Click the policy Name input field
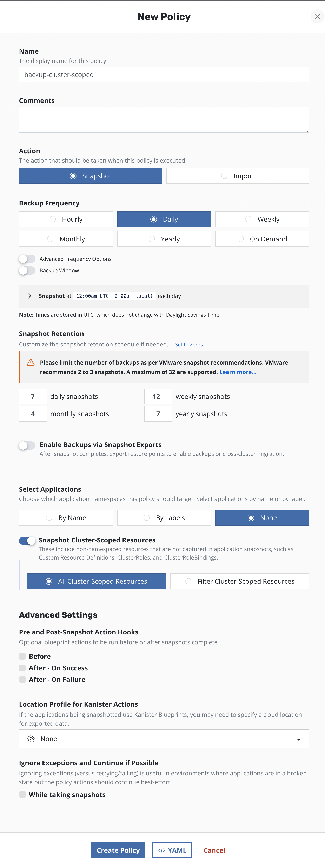Screen dimensions: 325x868 164,74
